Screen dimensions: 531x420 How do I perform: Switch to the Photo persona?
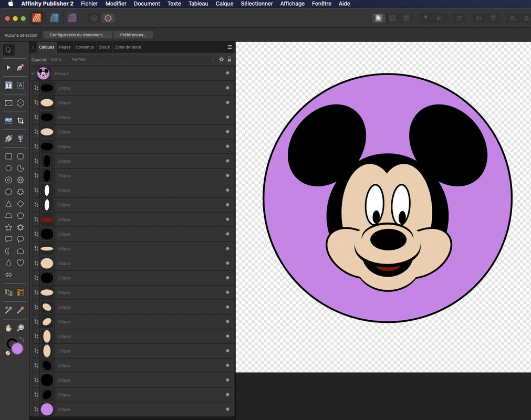click(72, 18)
